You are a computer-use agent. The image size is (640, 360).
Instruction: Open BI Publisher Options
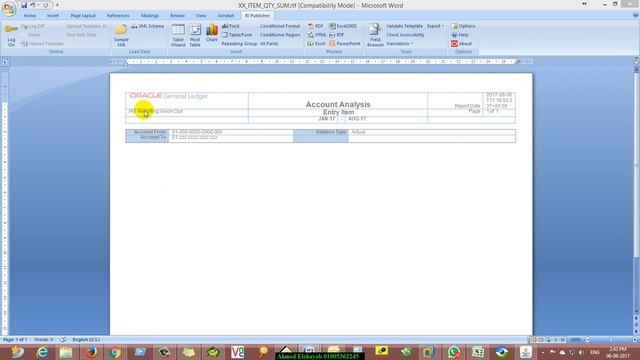click(x=463, y=26)
